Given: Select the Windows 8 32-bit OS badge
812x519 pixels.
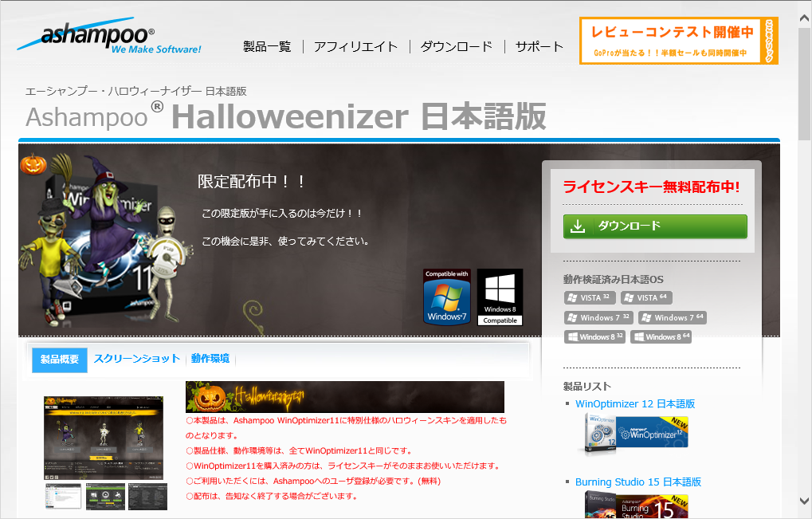Looking at the screenshot, I should (x=594, y=336).
